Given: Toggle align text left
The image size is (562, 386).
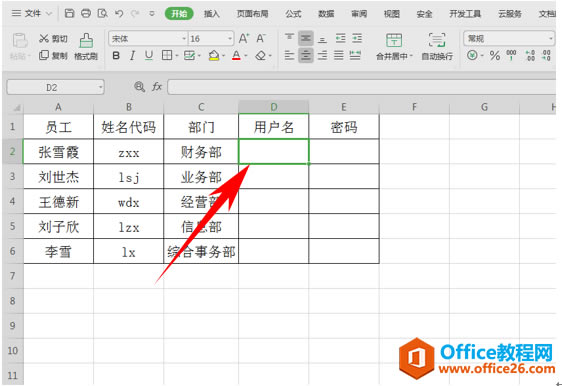Looking at the screenshot, I should [x=290, y=55].
